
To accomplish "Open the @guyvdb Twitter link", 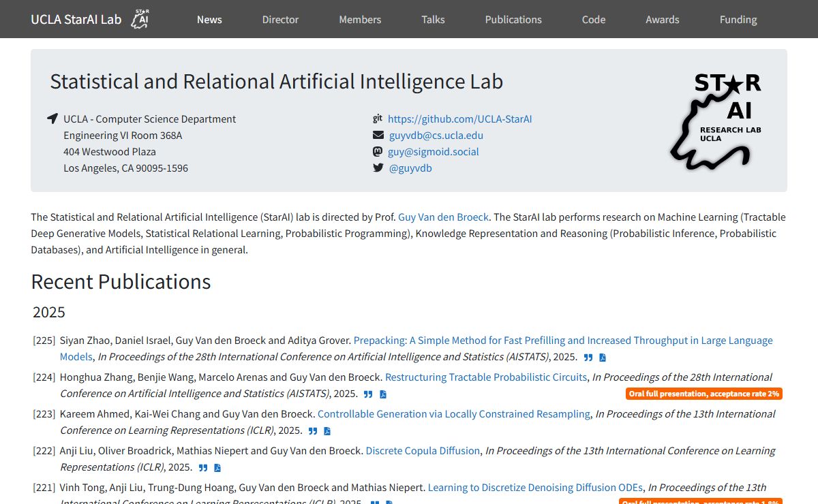I will coord(410,168).
